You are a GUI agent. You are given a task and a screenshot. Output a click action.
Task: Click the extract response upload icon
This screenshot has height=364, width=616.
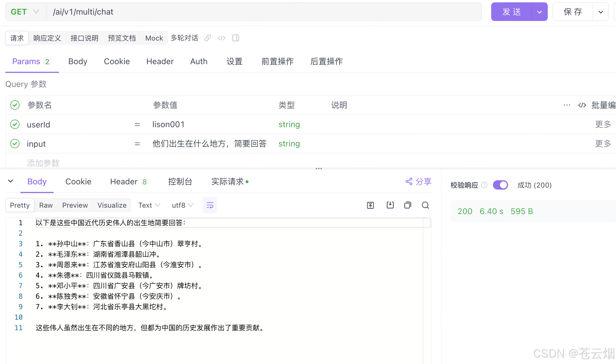point(370,205)
